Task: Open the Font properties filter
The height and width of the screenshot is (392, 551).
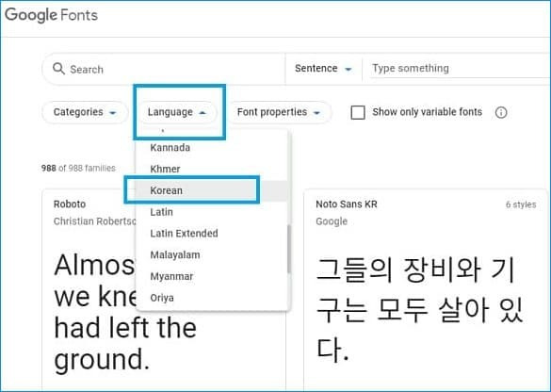Action: (x=279, y=112)
